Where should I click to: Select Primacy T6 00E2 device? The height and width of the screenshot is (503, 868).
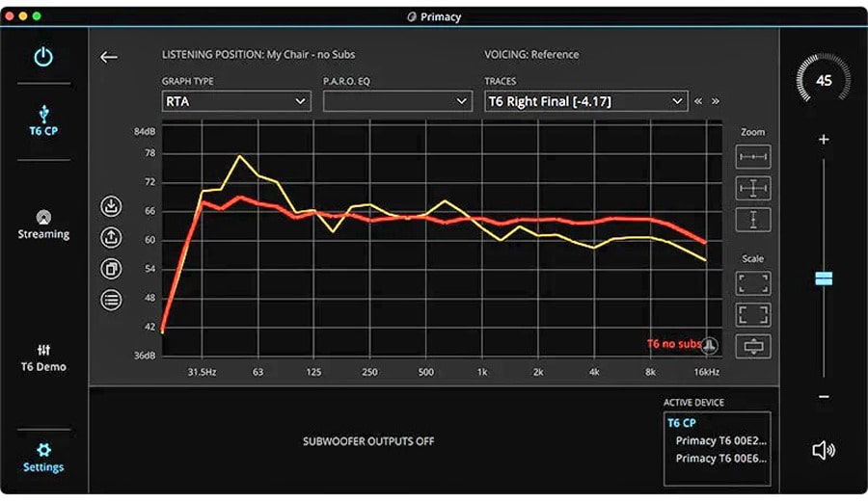pos(720,440)
